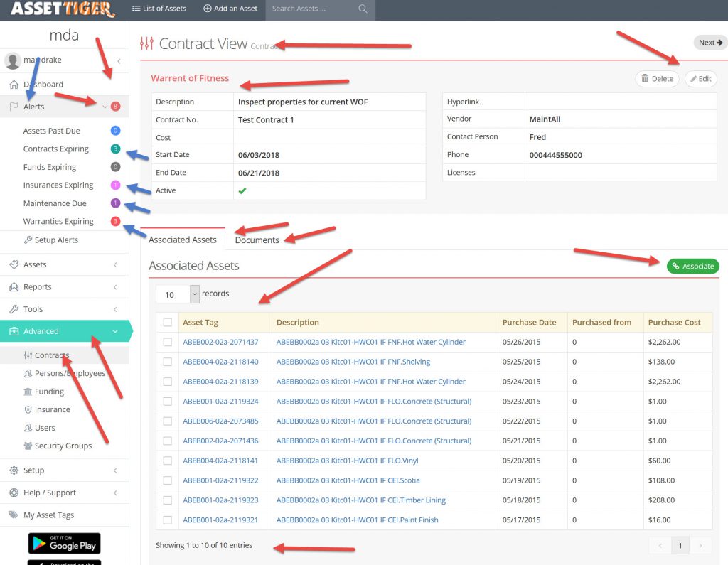
Task: Click the green Associate button
Action: (x=692, y=267)
